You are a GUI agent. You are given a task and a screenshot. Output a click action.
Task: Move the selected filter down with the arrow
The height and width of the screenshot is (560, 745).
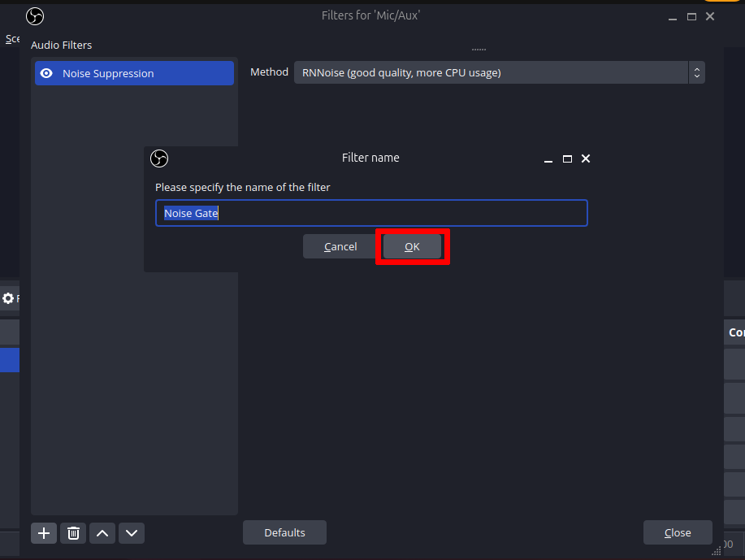coord(132,533)
